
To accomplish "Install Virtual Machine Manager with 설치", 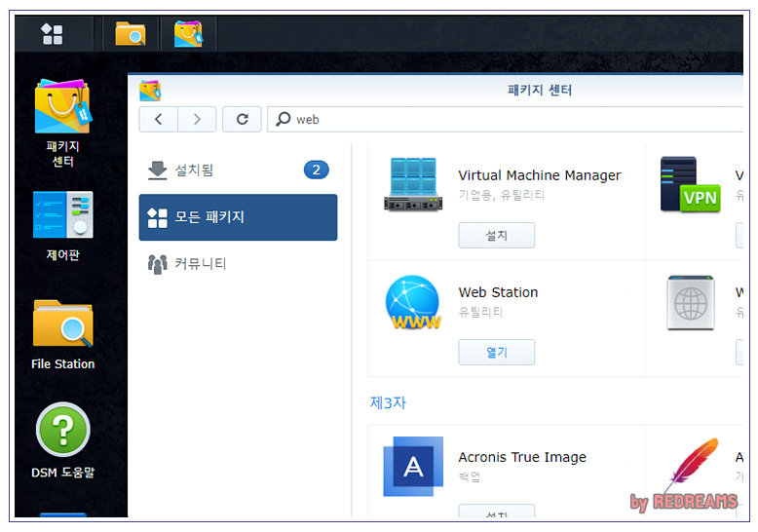I will 497,235.
